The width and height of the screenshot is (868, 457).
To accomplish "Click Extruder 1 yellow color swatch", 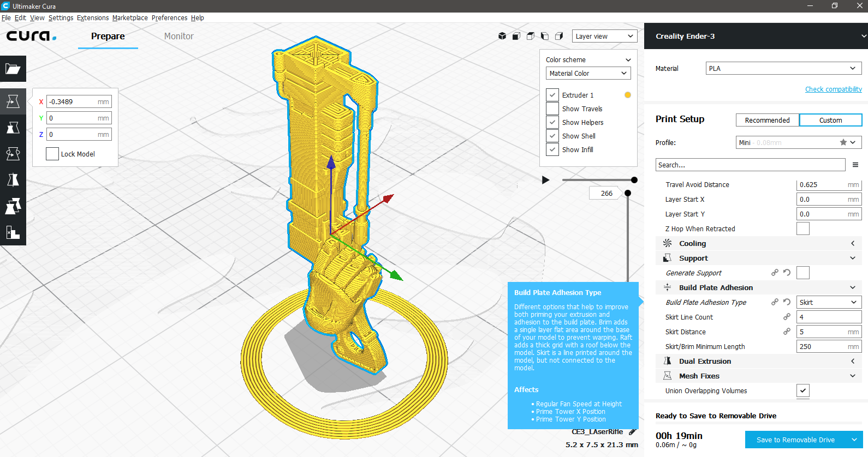I will tap(628, 95).
